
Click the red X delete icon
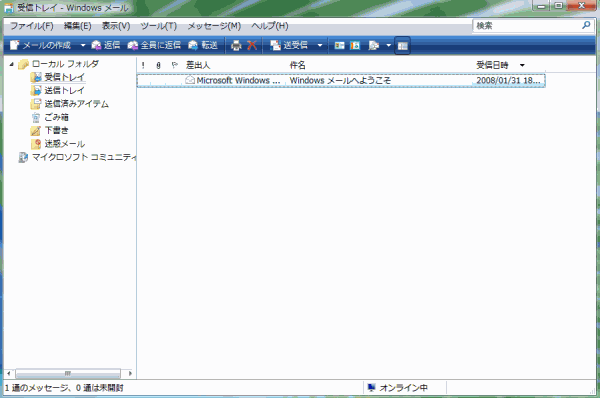[252, 46]
